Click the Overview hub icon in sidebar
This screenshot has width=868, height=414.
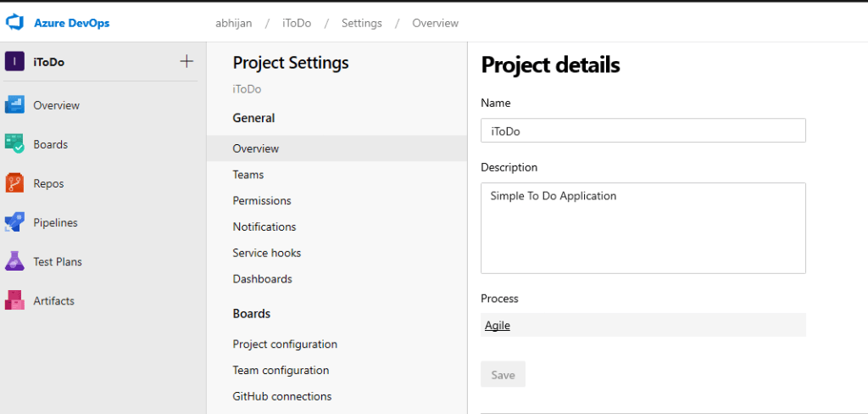pos(14,104)
